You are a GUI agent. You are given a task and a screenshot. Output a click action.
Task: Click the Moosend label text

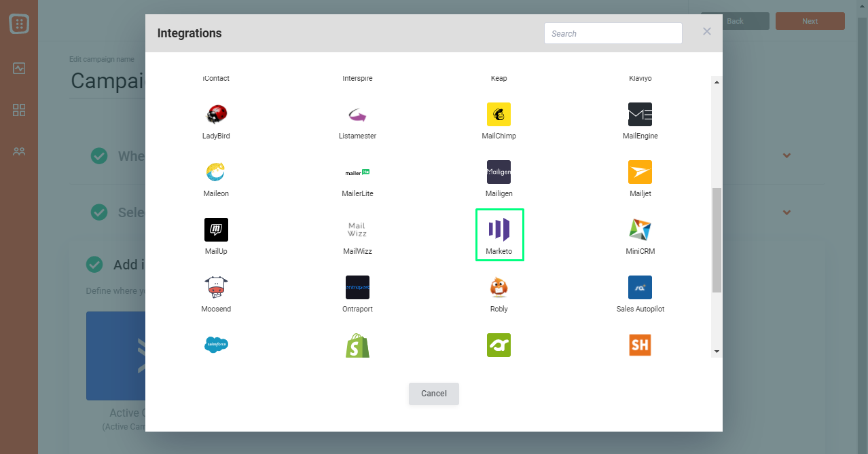coord(216,309)
